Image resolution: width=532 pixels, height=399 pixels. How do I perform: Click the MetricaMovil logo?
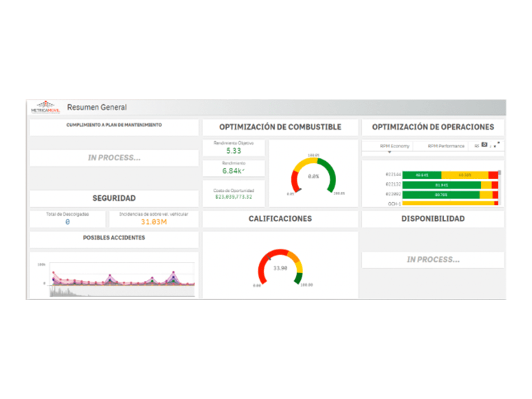pyautogui.click(x=45, y=107)
